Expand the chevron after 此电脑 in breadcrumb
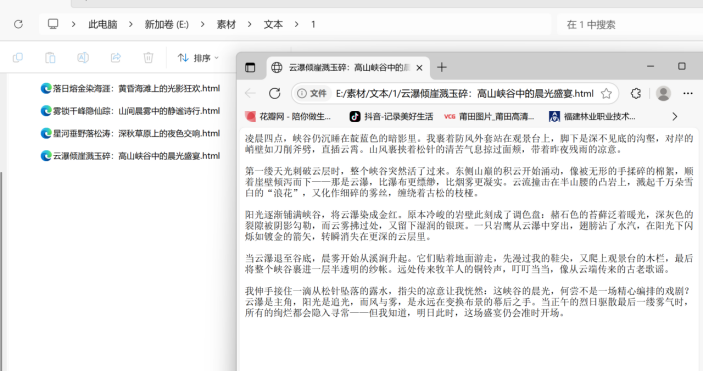703x371 pixels. click(x=130, y=24)
